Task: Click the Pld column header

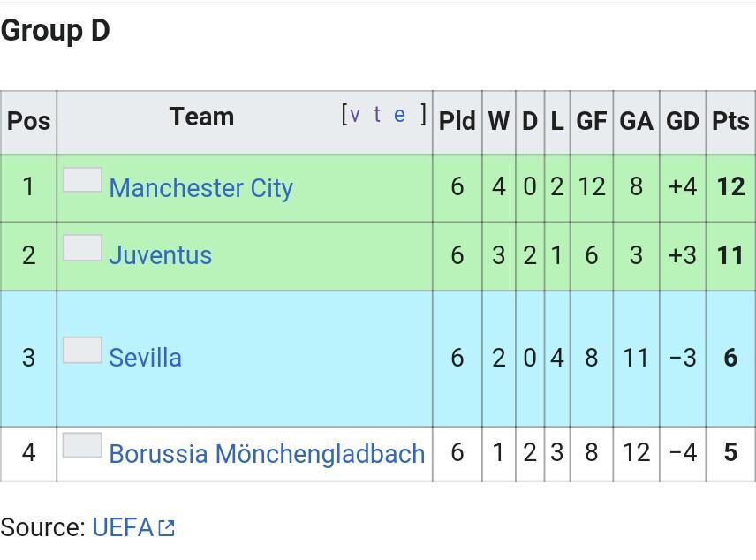Action: pyautogui.click(x=457, y=121)
